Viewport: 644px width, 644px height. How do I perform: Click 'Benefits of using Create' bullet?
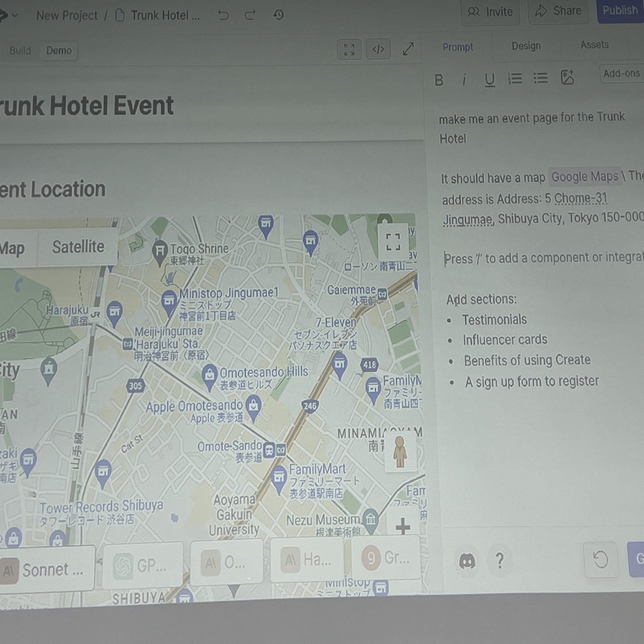pyautogui.click(x=527, y=360)
